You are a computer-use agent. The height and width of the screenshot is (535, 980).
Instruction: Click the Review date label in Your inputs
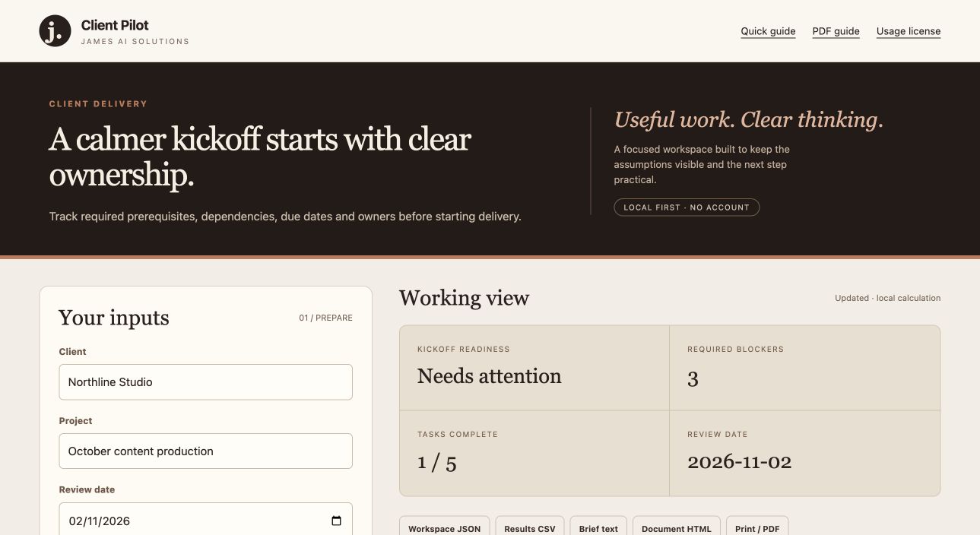[x=87, y=490]
